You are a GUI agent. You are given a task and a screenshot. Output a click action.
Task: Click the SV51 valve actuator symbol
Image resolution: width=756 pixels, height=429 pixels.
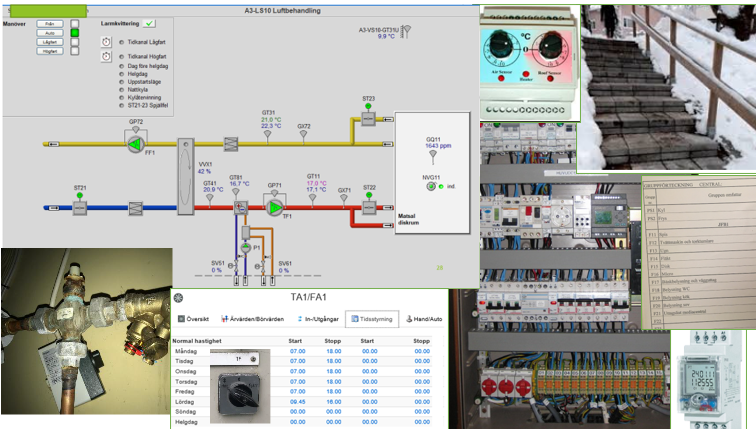tap(232, 266)
